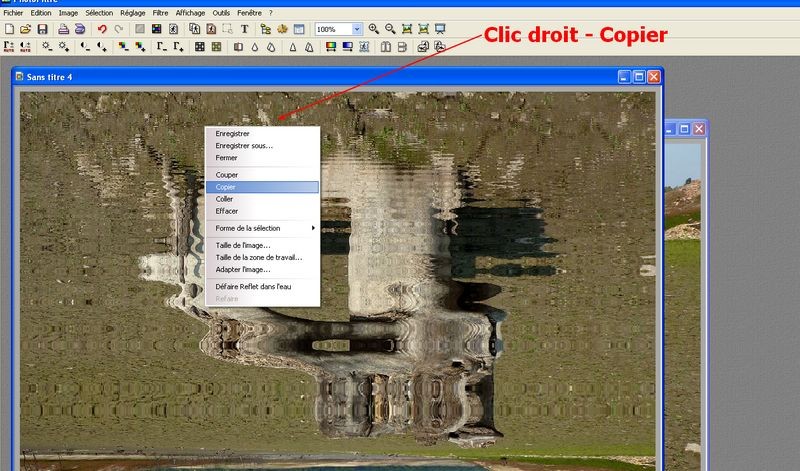
Task: Select 'Enregistrer sous...' in context menu
Action: pos(244,145)
